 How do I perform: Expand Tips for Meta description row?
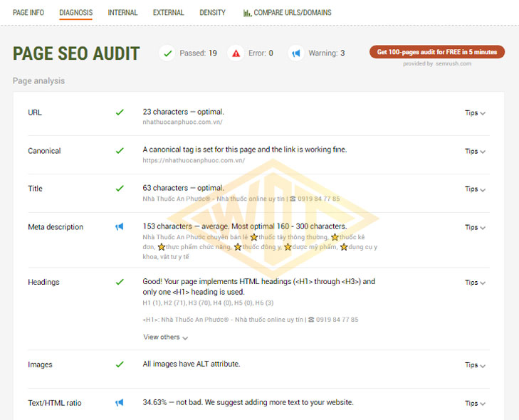[x=475, y=227]
